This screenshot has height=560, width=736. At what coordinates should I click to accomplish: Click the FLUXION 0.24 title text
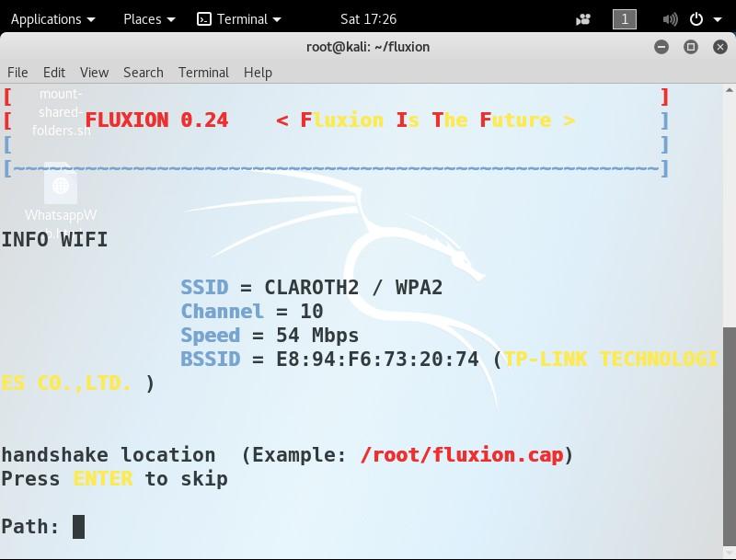click(x=156, y=120)
